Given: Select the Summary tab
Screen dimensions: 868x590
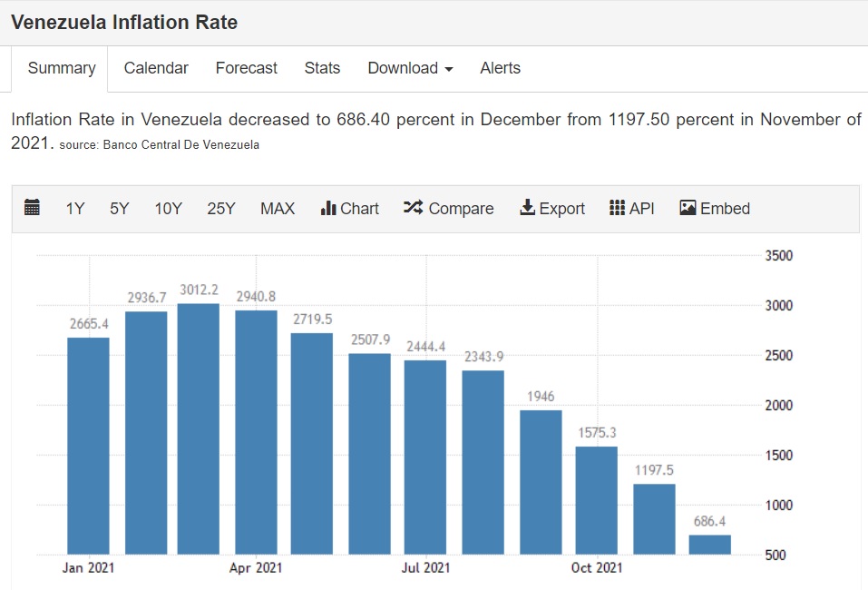Looking at the screenshot, I should click(62, 68).
